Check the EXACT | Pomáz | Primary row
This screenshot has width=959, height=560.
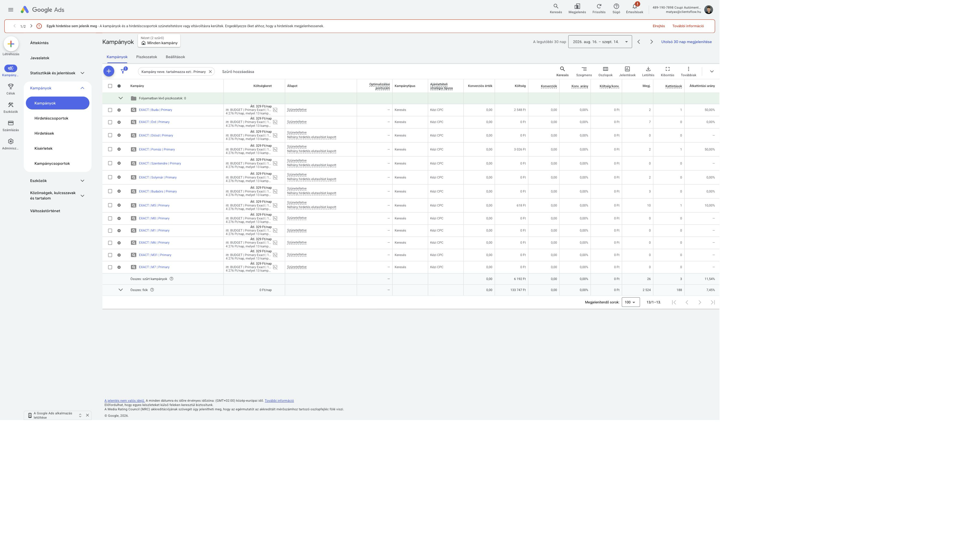click(x=110, y=149)
